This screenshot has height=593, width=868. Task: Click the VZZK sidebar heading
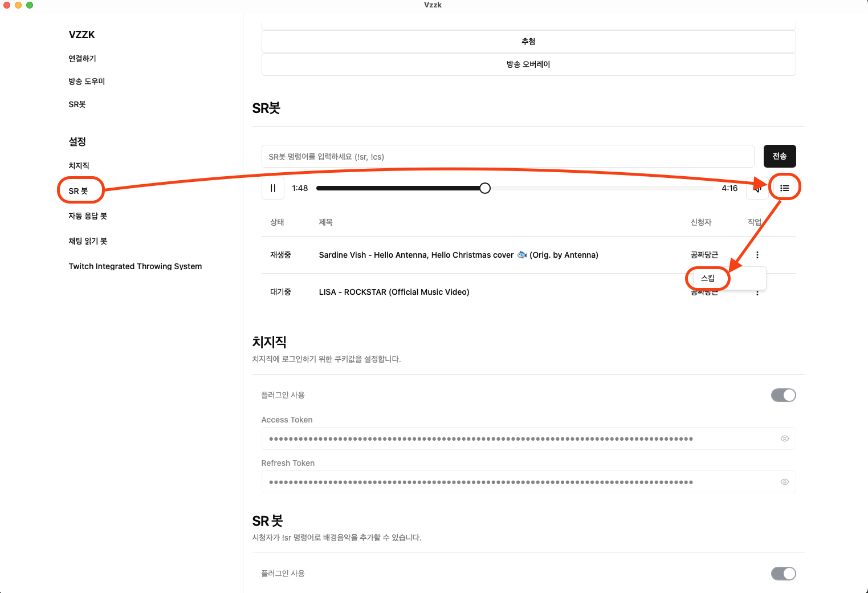click(x=81, y=35)
